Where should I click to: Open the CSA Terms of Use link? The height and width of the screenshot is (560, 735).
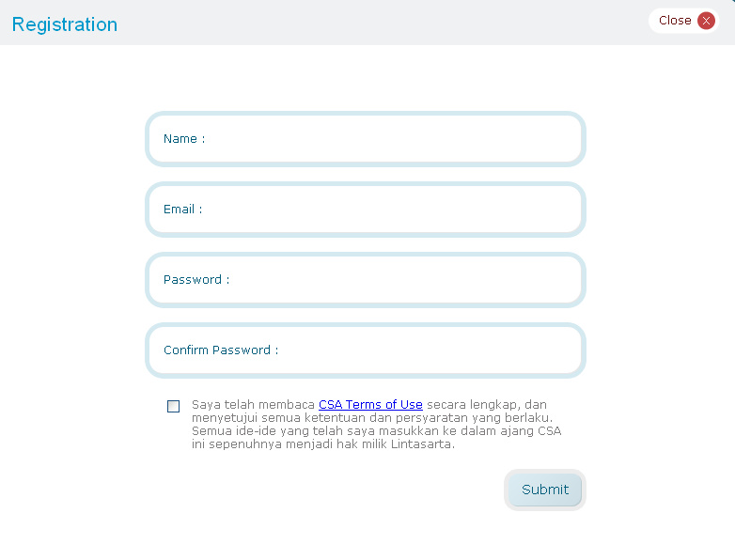(x=370, y=405)
